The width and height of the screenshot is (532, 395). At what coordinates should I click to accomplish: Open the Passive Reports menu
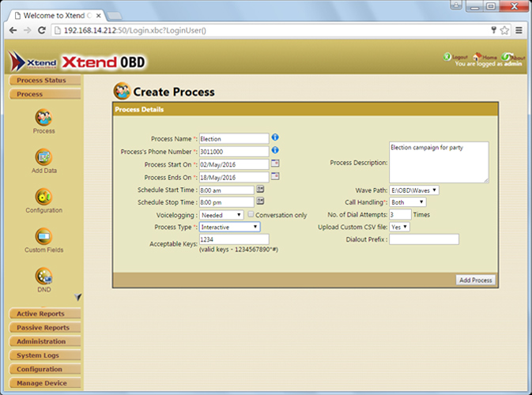(x=45, y=328)
